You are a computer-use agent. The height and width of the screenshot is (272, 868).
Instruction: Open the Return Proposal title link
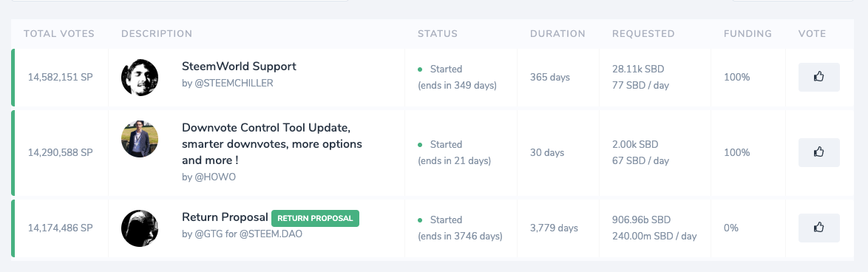225,217
